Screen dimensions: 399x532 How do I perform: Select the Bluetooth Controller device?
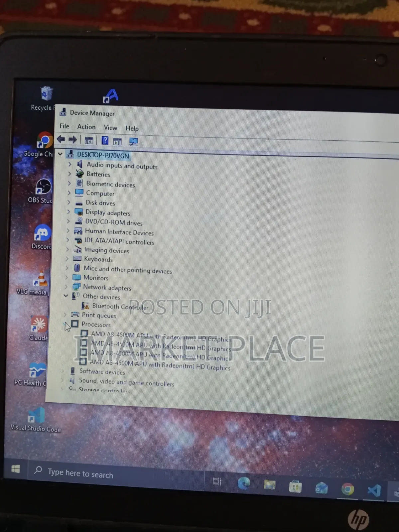pos(120,307)
